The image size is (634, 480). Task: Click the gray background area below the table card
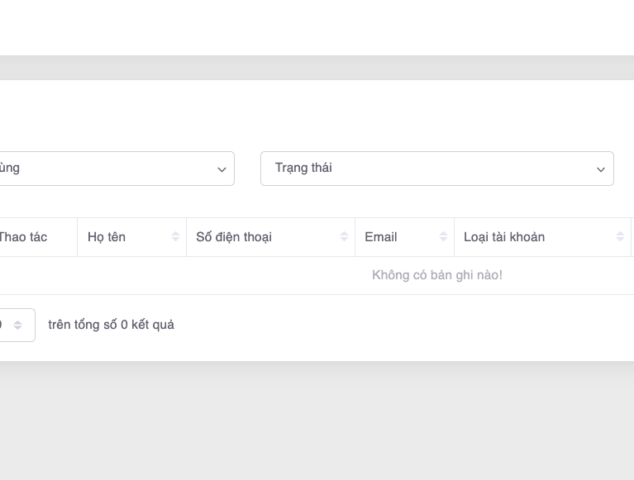(317, 420)
